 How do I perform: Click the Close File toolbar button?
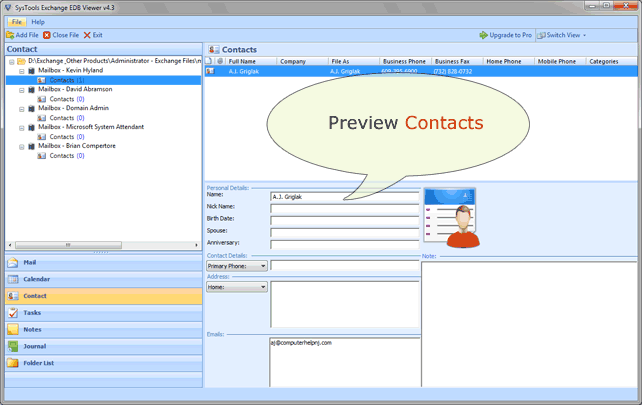click(x=61, y=35)
